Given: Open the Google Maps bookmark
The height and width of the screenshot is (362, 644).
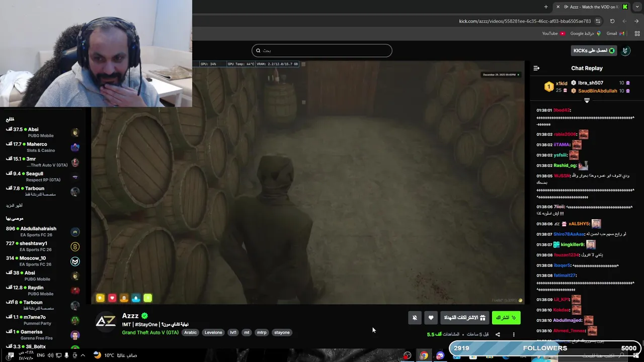Looking at the screenshot, I should pyautogui.click(x=585, y=34).
